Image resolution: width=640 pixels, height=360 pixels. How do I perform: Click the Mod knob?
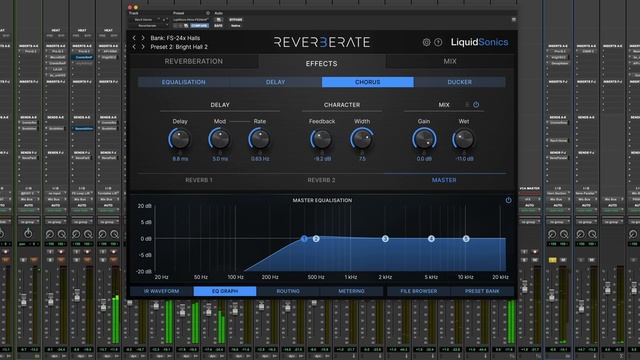pos(220,139)
